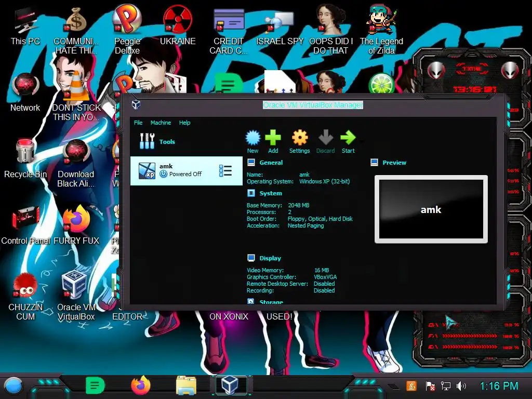Click the VBoxVGA graphics controller value
The height and width of the screenshot is (399, 532).
pyautogui.click(x=325, y=277)
